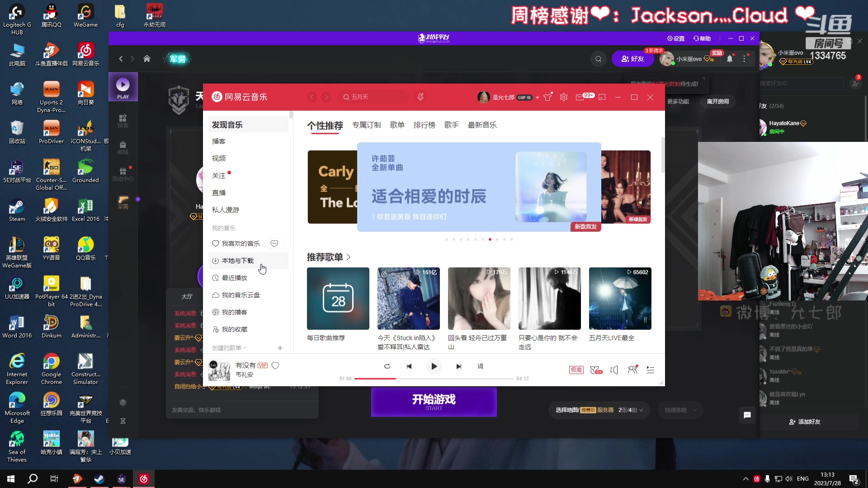
Task: Toggle the loop playback mode icon
Action: pyautogui.click(x=387, y=366)
